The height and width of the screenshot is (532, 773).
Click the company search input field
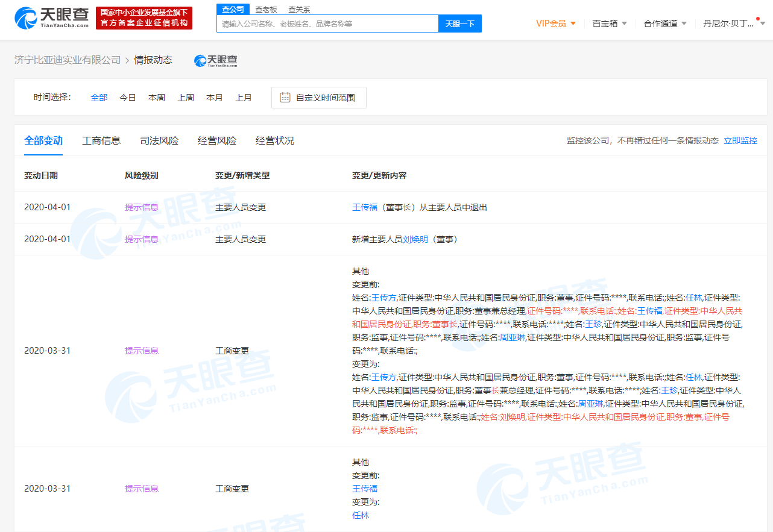click(x=327, y=23)
